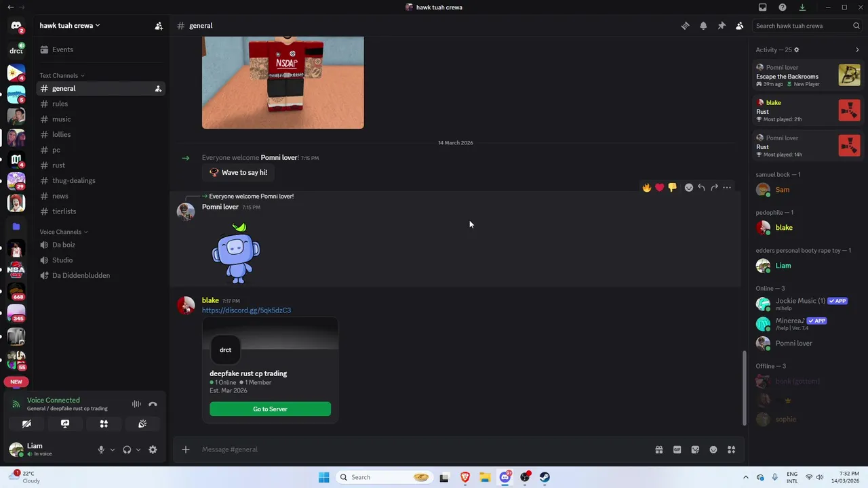Open headphone output device dropdown arrow
868x488 pixels.
(x=138, y=449)
